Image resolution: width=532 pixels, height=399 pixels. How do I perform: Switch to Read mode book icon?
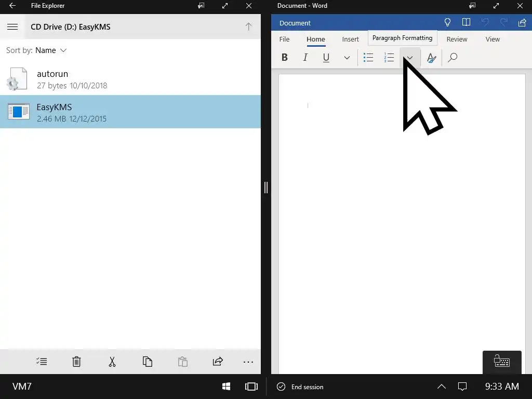click(466, 23)
